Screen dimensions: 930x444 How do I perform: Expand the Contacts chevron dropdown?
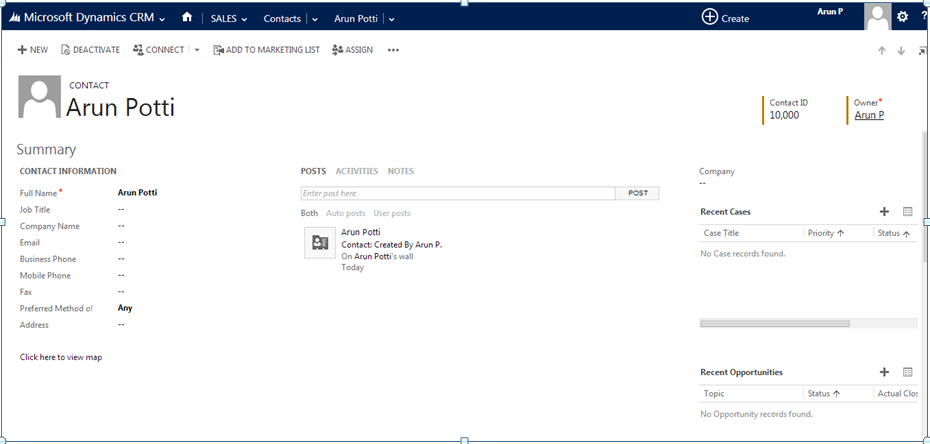point(315,19)
